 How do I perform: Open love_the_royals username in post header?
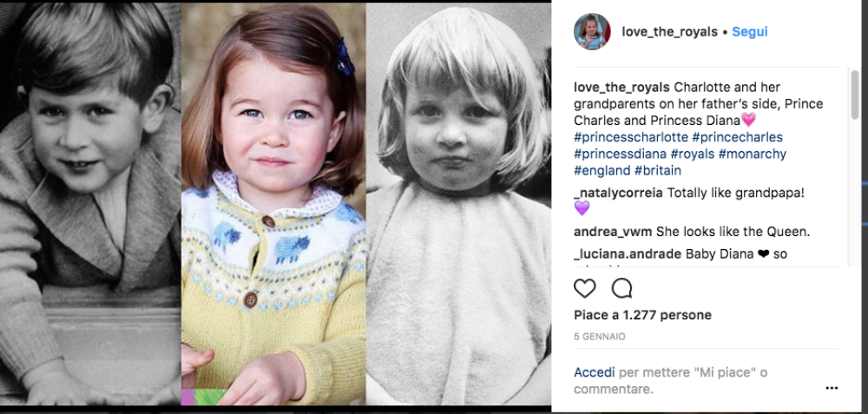click(x=669, y=32)
